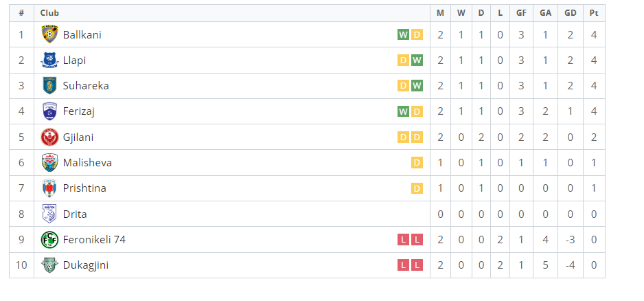This screenshot has height=301, width=644.
Task: Click the Gjilani red club badge
Action: (49, 137)
